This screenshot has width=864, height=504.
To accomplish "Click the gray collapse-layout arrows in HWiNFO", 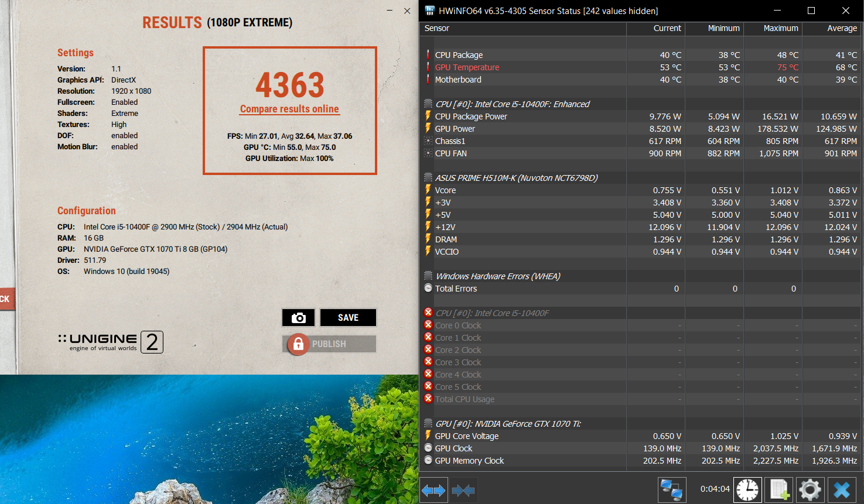I will 463,490.
